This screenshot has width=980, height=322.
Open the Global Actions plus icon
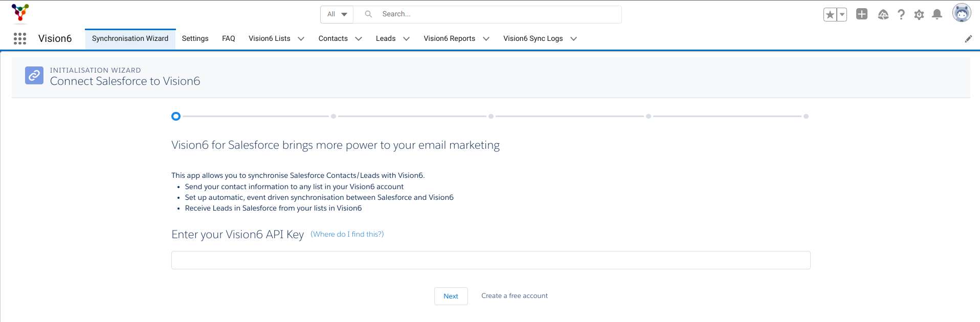tap(862, 14)
